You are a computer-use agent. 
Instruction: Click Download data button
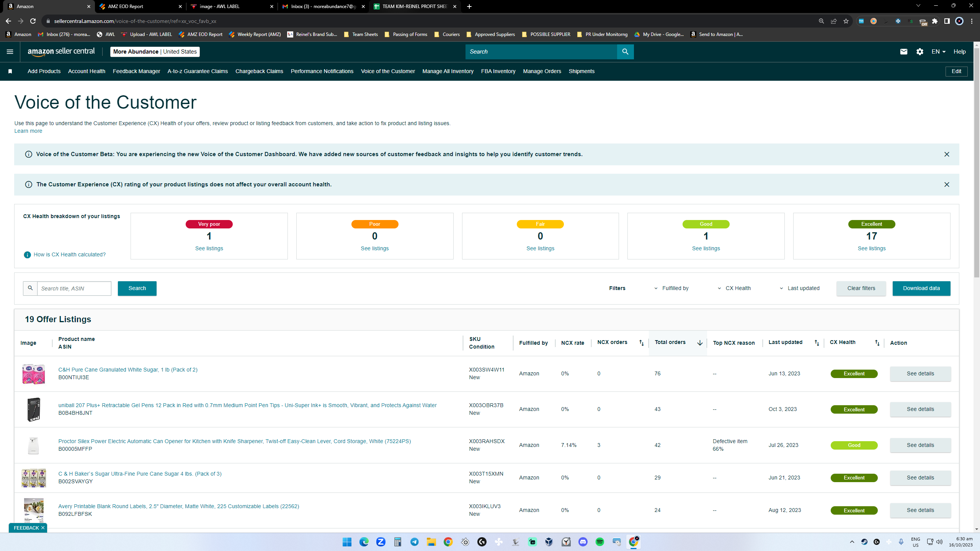click(921, 289)
